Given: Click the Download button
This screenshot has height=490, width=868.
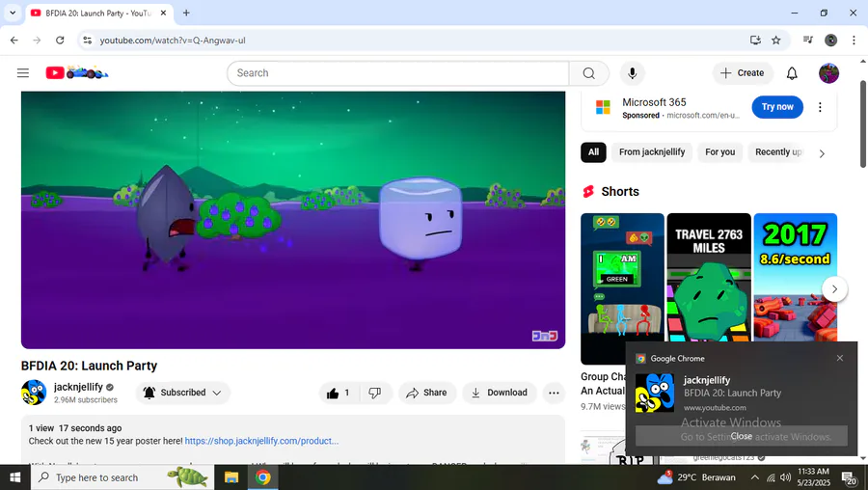Looking at the screenshot, I should click(x=500, y=393).
